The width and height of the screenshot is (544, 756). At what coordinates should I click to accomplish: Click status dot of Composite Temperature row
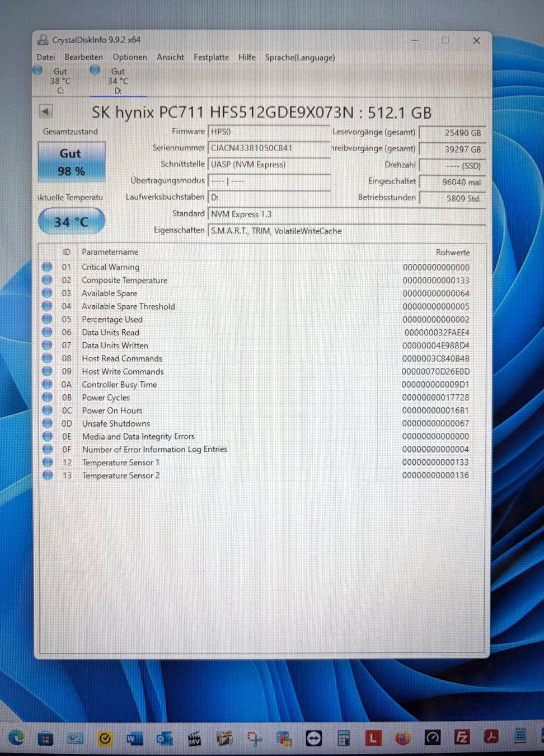click(48, 280)
